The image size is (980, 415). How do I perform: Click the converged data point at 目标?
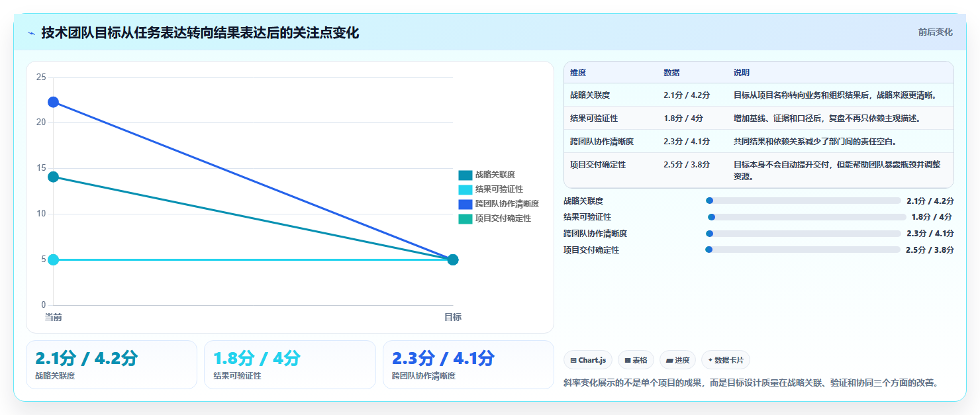(453, 259)
